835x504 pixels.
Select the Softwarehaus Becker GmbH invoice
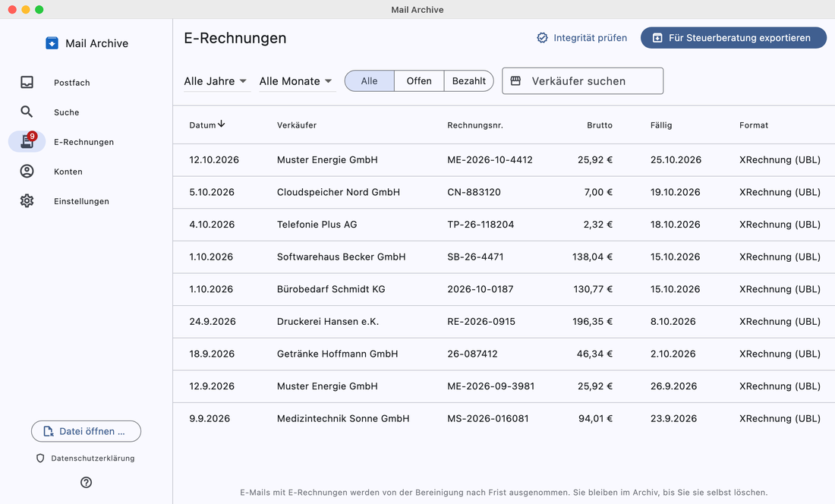point(504,257)
